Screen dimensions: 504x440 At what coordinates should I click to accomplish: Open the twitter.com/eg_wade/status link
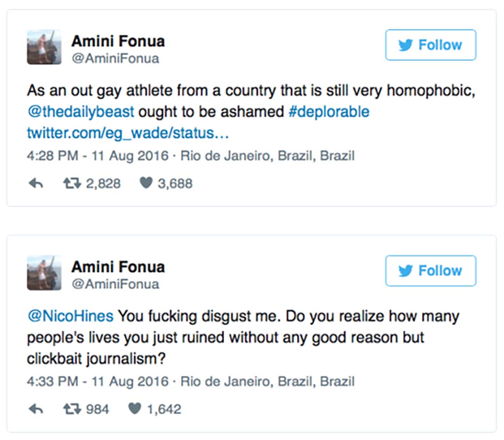coord(128,133)
